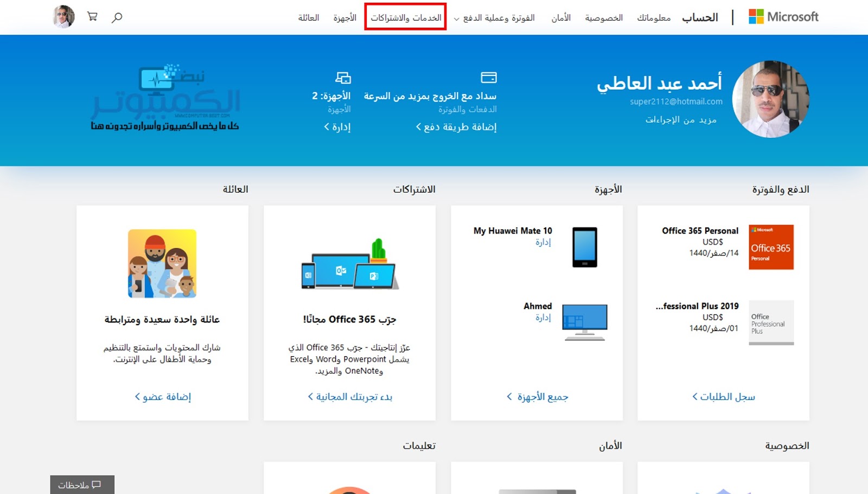
Task: Click the payment card icon above الدفعات والفوترة
Action: click(x=488, y=77)
